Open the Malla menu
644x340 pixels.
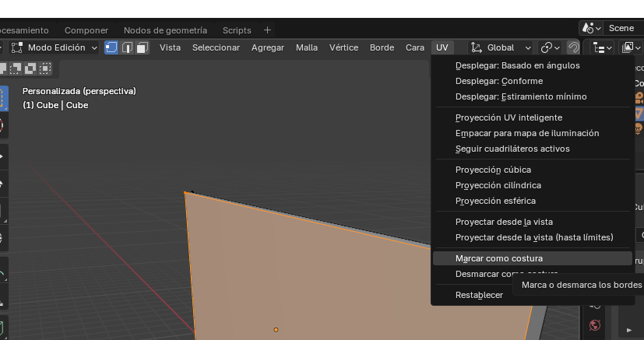306,47
